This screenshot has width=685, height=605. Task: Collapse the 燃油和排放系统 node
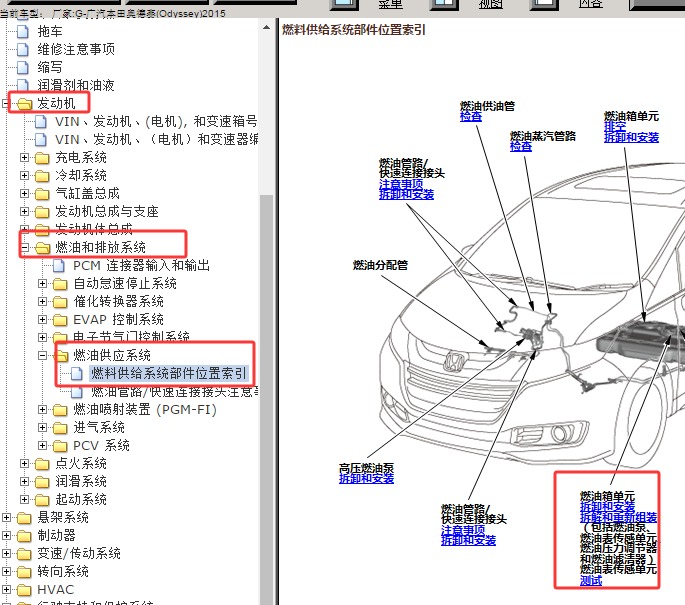coord(24,248)
